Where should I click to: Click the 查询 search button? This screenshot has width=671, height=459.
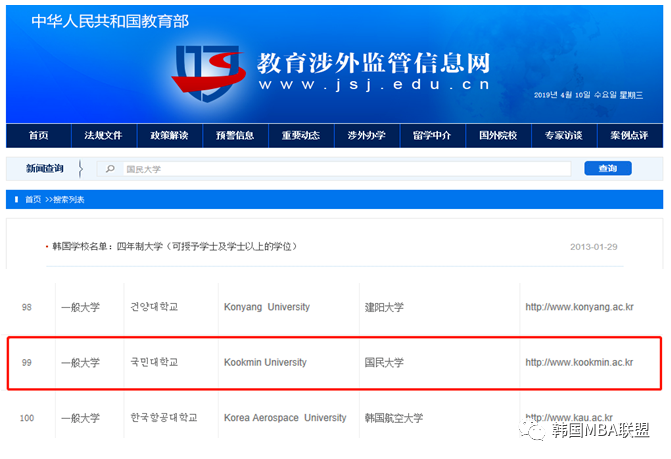coord(608,169)
